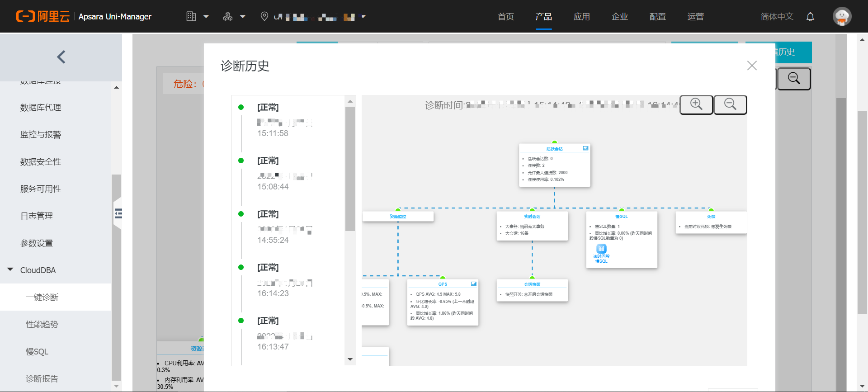Click the 会话快照 node title
This screenshot has height=392, width=868.
(x=532, y=284)
